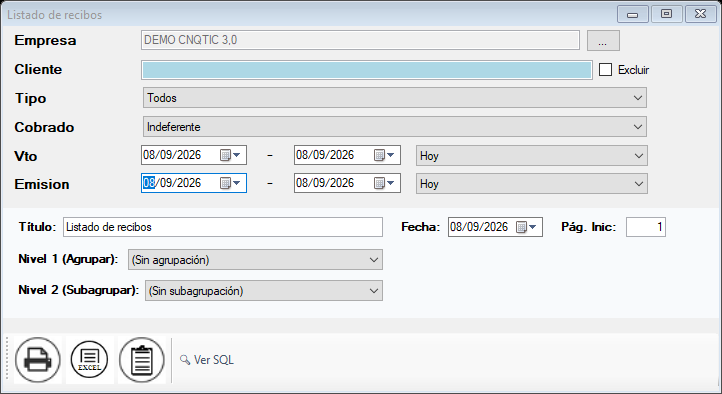This screenshot has width=722, height=394.
Task: Expand the Nivel 2 (Subagrupar) dropdown
Action: tap(264, 291)
